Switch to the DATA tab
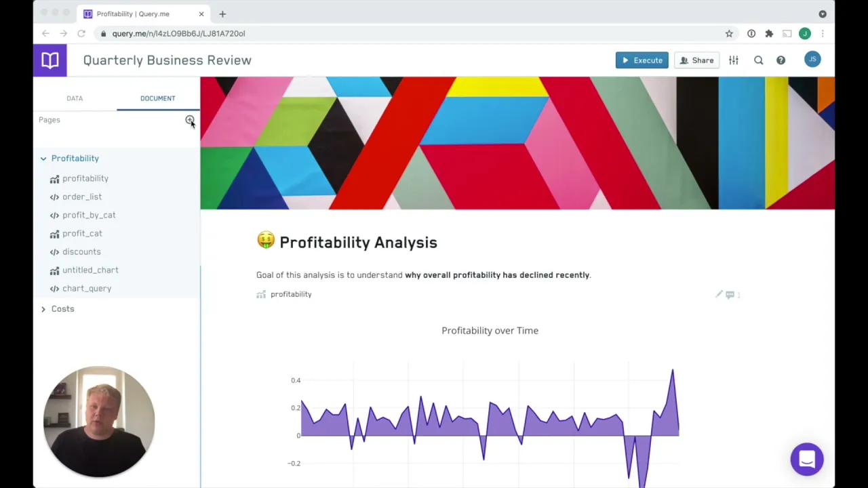This screenshot has width=868, height=488. [x=75, y=98]
